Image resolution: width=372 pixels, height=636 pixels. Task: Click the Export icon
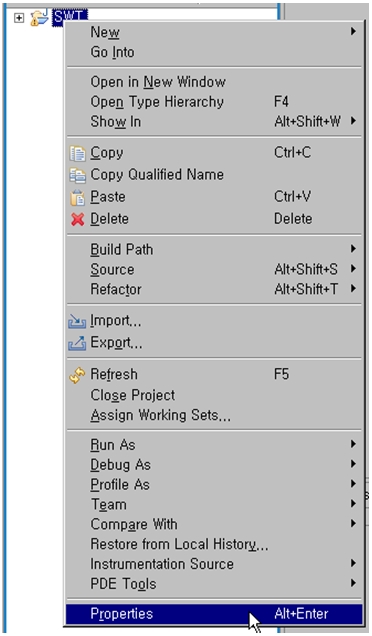(77, 343)
